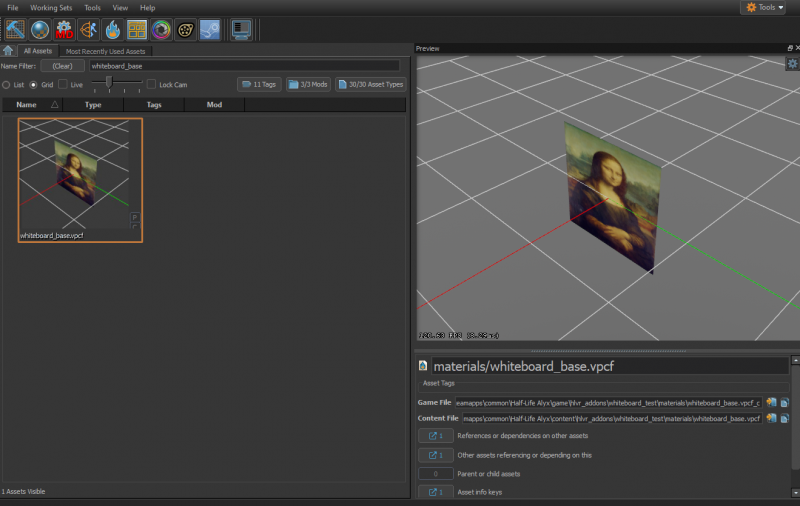This screenshot has width=800, height=506.
Task: Open the console monitor icon
Action: (241, 30)
